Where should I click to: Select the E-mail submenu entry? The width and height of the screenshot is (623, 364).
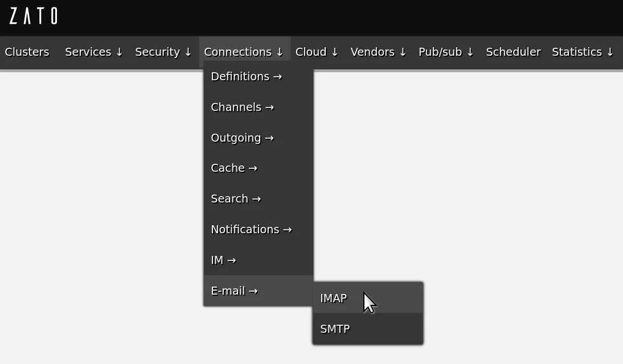[x=234, y=291]
